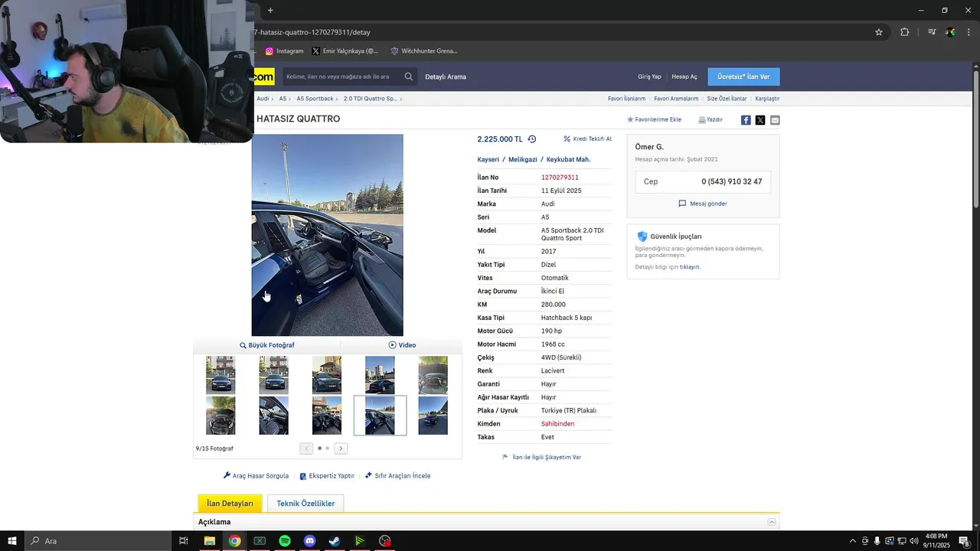Image resolution: width=980 pixels, height=551 pixels.
Task: Click Araç Hasar Sorgula link
Action: pyautogui.click(x=256, y=476)
